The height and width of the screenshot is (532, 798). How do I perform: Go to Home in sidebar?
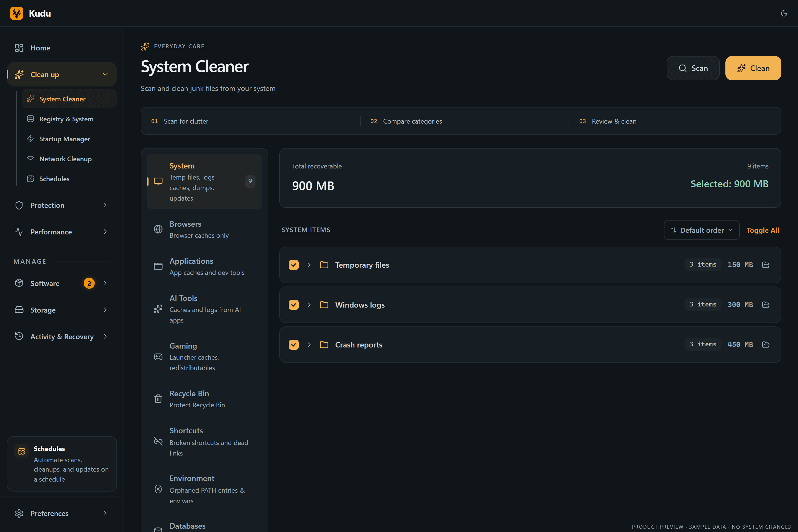pyautogui.click(x=62, y=48)
